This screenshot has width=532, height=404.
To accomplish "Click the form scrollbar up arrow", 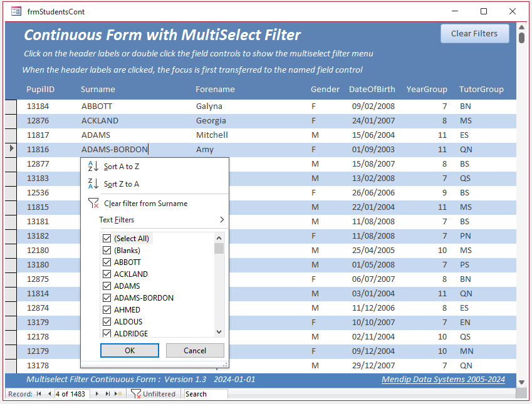I will [x=522, y=27].
